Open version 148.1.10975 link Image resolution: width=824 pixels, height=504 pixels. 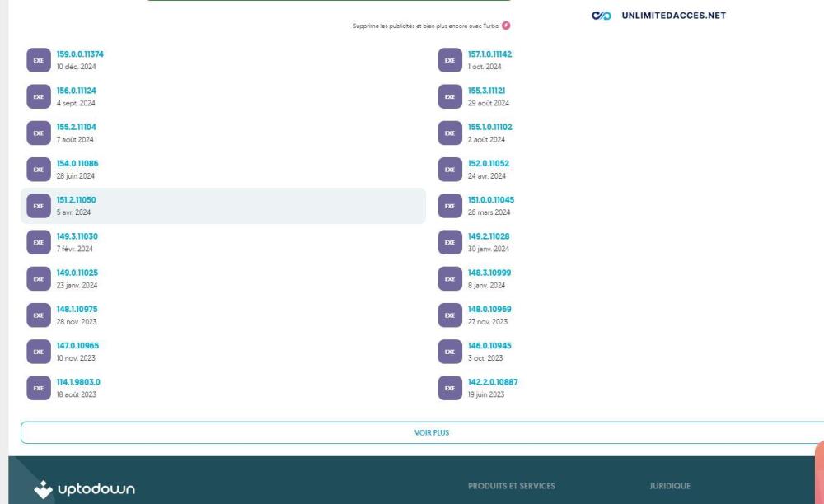pyautogui.click(x=77, y=309)
